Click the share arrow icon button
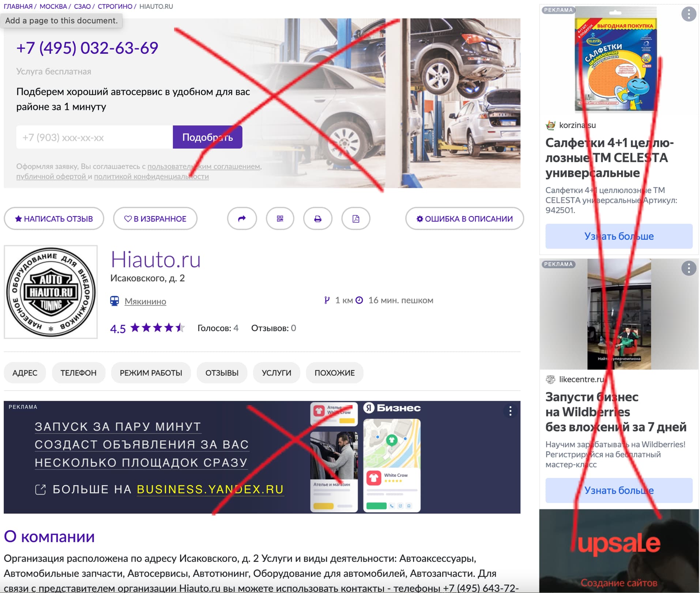 tap(242, 219)
